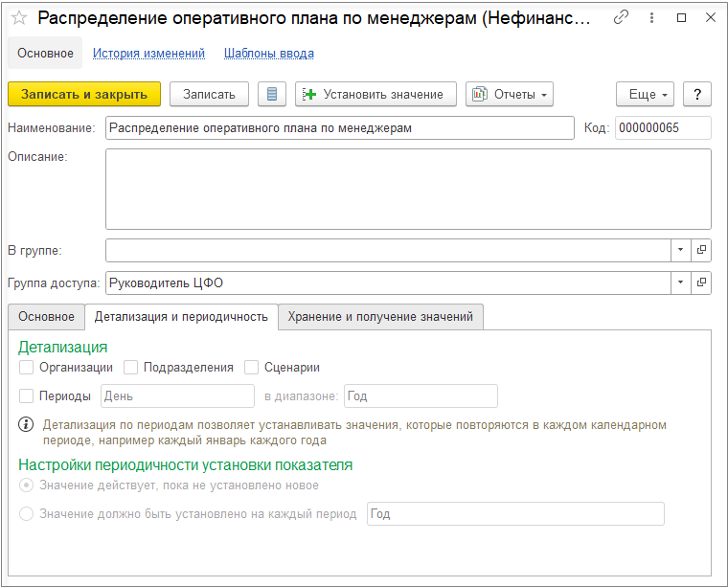The height and width of the screenshot is (587, 728).
Task: Toggle the Сценарии checkbox
Action: point(252,367)
